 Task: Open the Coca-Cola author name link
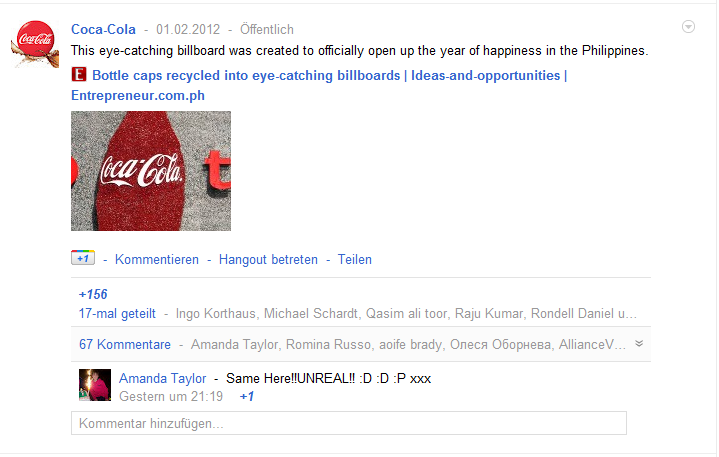click(x=103, y=29)
